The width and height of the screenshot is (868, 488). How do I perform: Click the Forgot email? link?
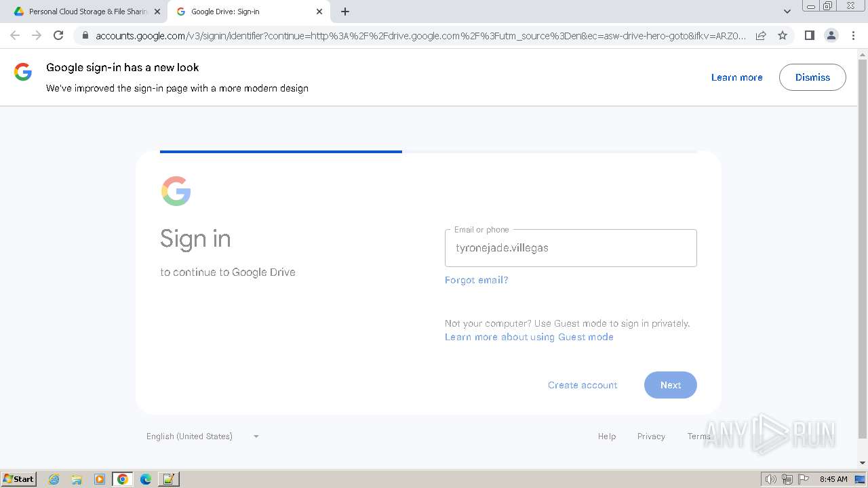[x=476, y=280]
